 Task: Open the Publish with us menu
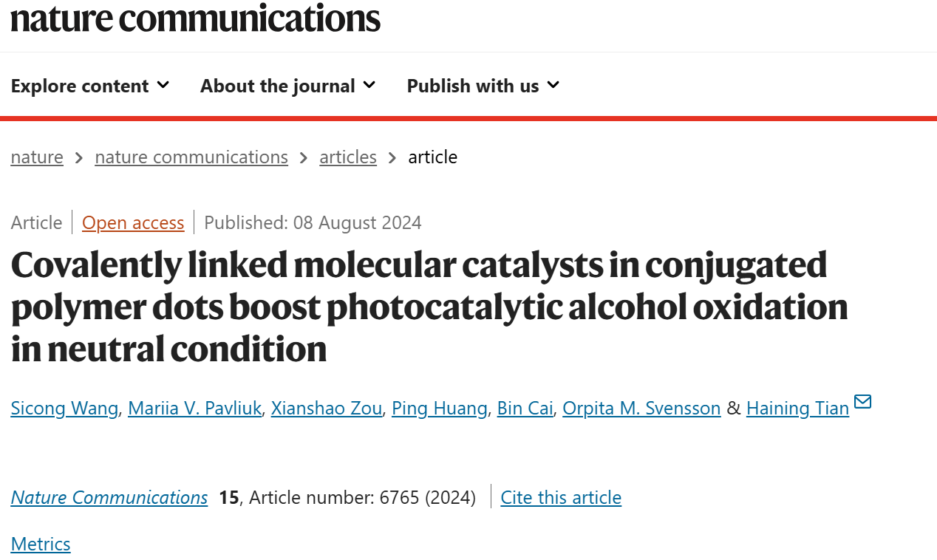click(x=483, y=86)
